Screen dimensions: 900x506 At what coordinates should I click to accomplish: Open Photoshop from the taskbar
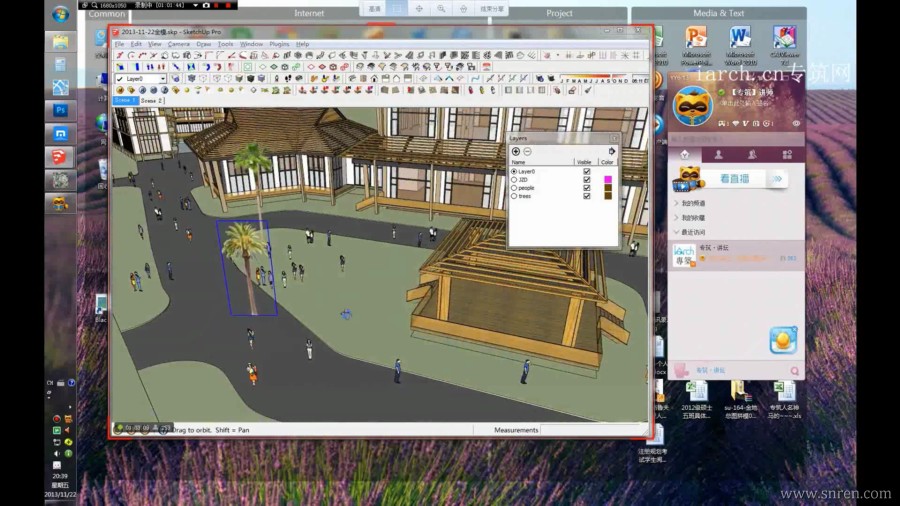point(60,110)
